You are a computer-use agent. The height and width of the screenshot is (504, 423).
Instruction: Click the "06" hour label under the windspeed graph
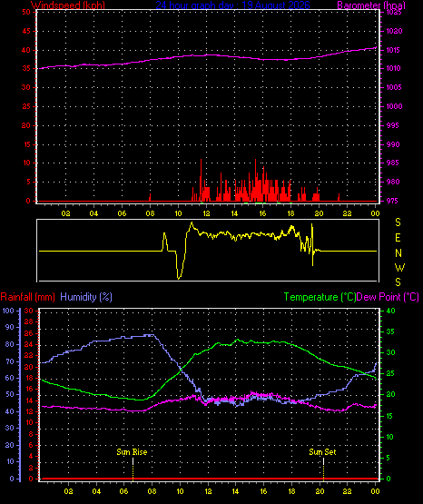(x=122, y=213)
